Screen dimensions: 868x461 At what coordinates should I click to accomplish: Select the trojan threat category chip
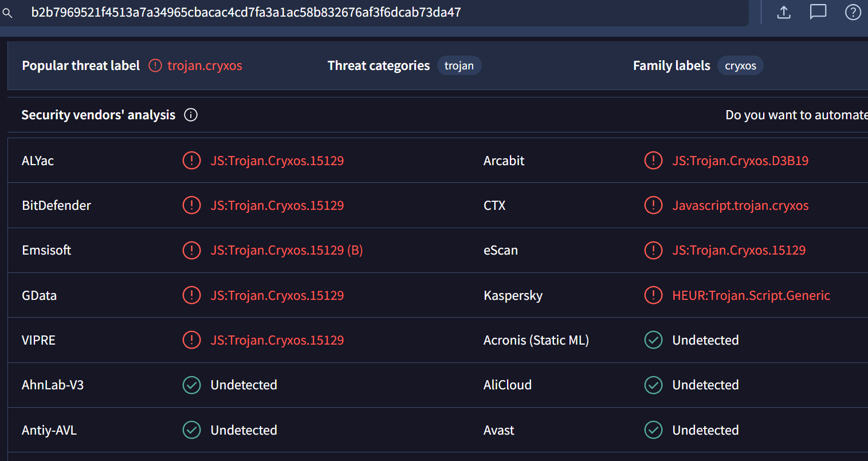click(459, 66)
